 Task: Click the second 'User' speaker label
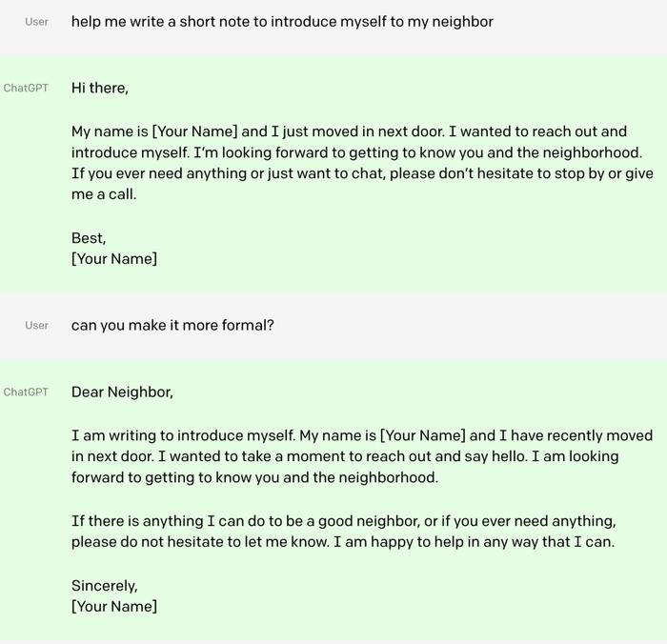click(x=36, y=326)
